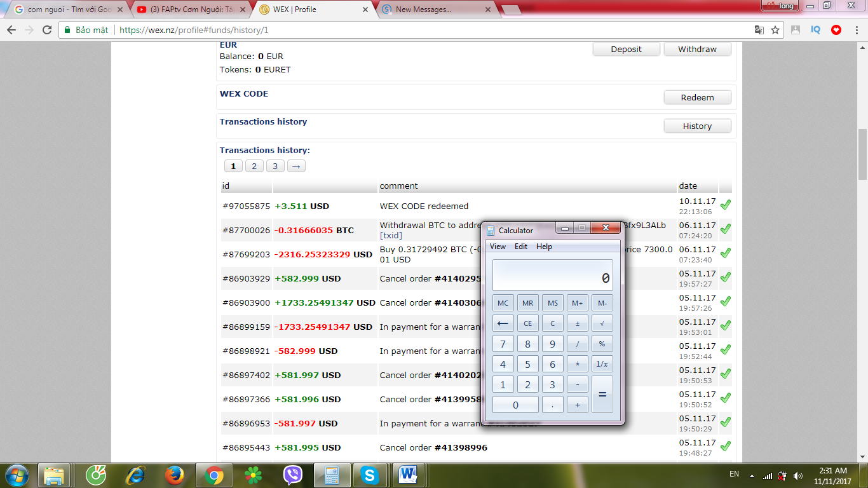Close the WEX | Profile tab
The width and height of the screenshot is (868, 488).
[x=365, y=10]
